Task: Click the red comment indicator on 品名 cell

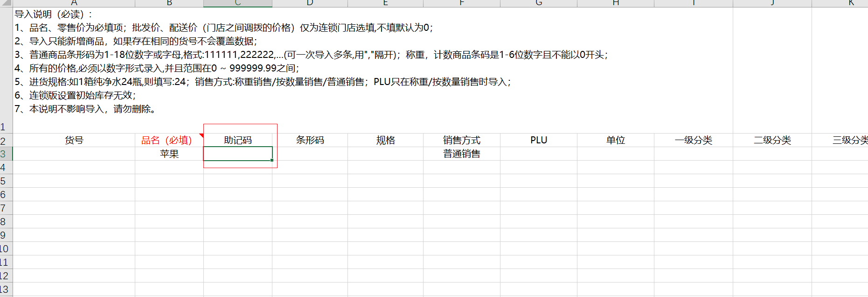Action: click(x=201, y=135)
